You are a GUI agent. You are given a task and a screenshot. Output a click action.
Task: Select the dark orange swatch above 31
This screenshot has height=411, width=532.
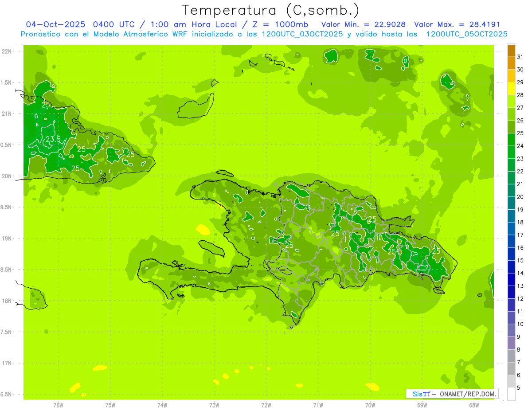pyautogui.click(x=511, y=51)
